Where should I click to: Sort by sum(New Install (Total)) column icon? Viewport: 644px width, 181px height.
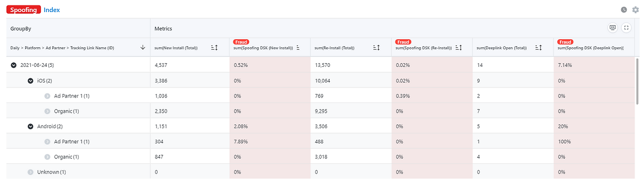214,48
